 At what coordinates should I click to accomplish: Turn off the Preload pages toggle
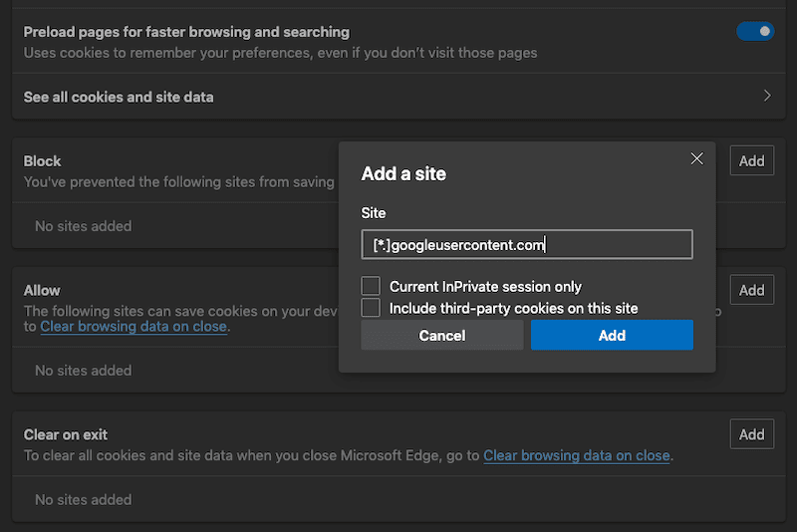point(754,32)
